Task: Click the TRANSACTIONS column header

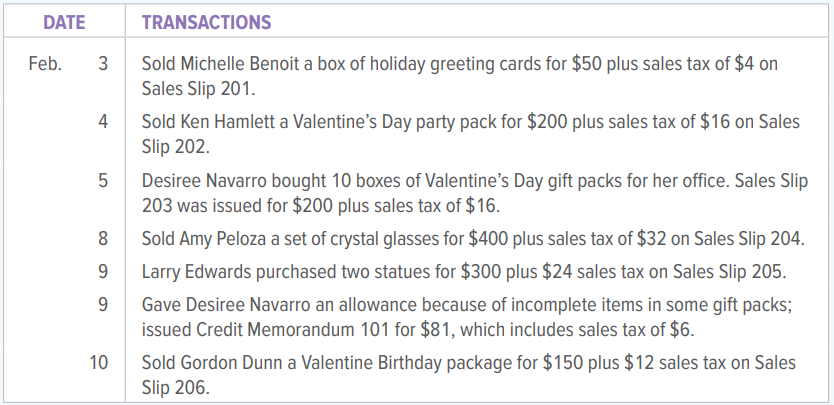Action: point(206,22)
